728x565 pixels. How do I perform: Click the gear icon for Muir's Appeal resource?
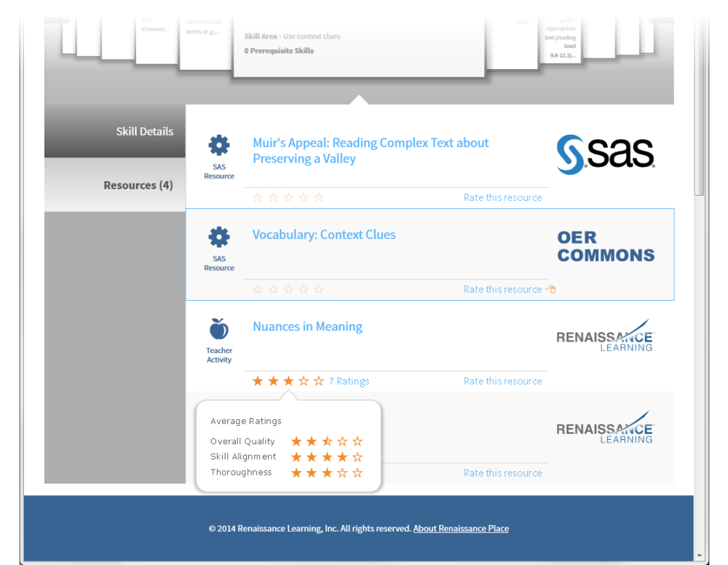point(219,146)
